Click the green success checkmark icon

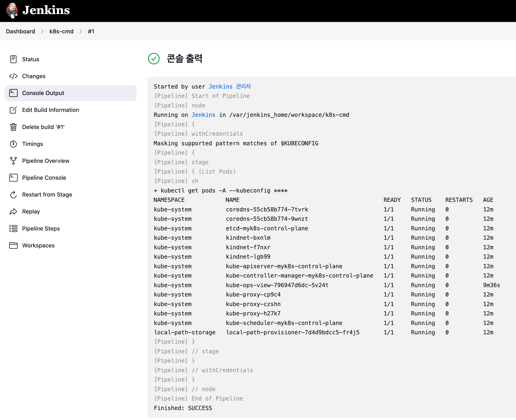point(154,59)
